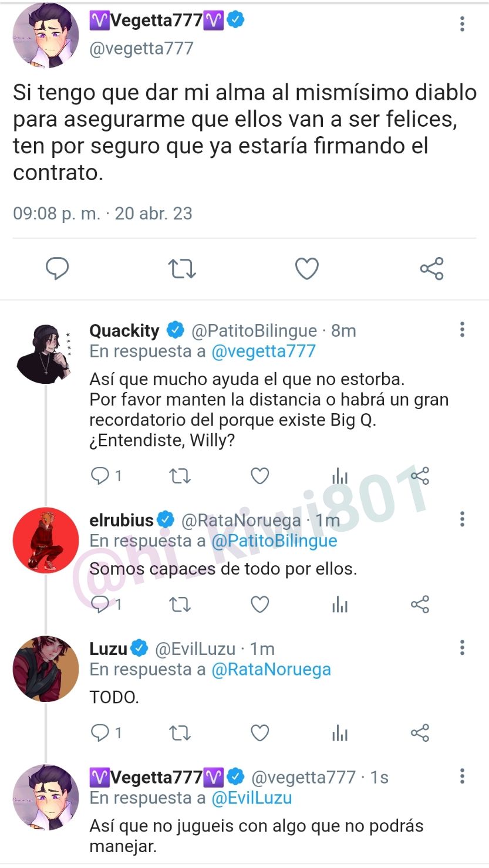The width and height of the screenshot is (489, 868).
Task: Open three-dot menu on elrubius's reply
Action: pyautogui.click(x=463, y=519)
